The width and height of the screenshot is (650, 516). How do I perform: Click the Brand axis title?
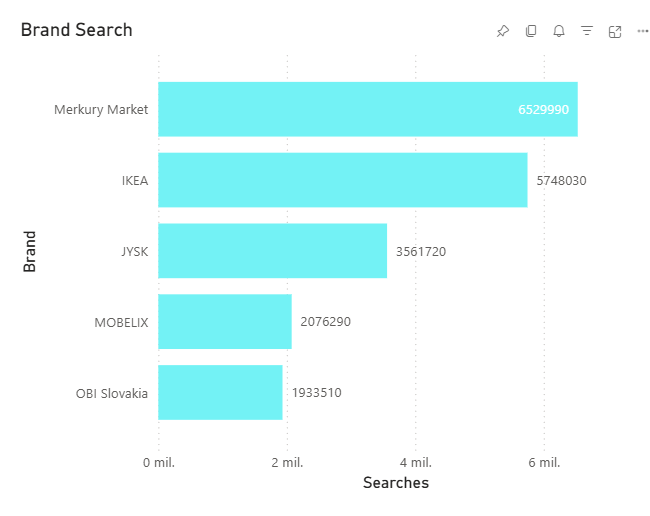[29, 252]
